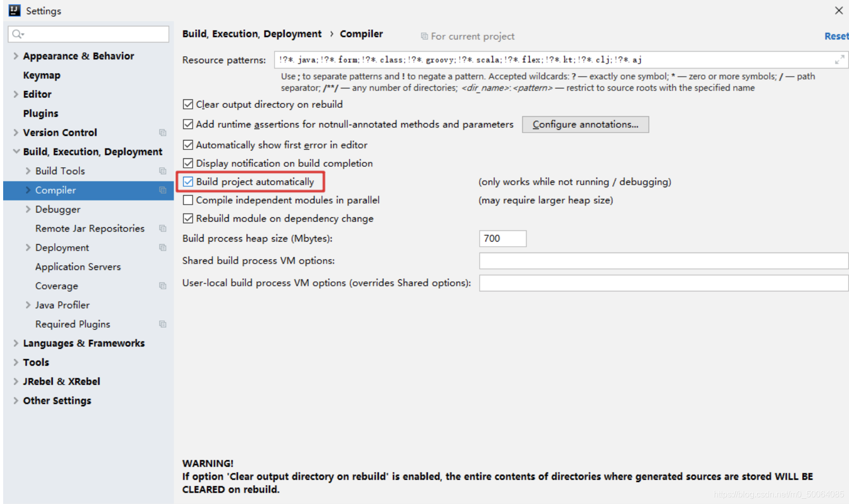Click the Compiler breadcrumb label

[361, 34]
